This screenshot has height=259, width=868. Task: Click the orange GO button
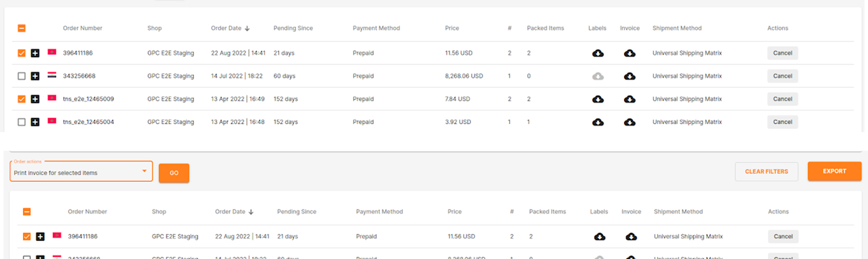click(x=174, y=173)
